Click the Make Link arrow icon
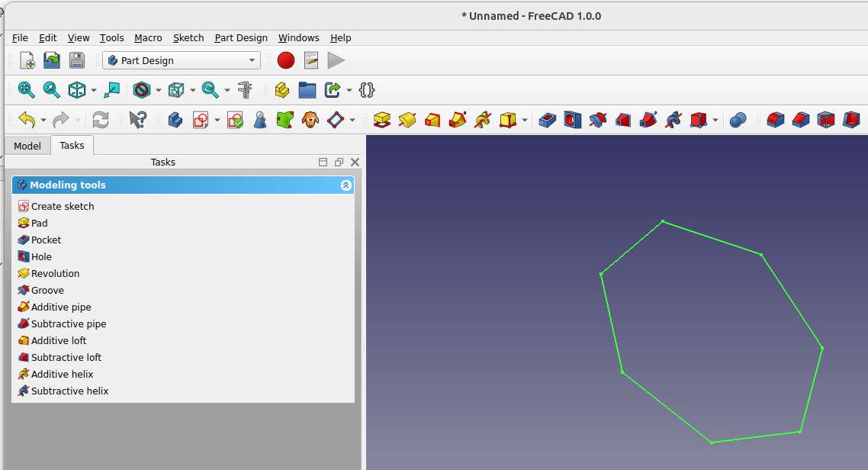 pos(333,90)
